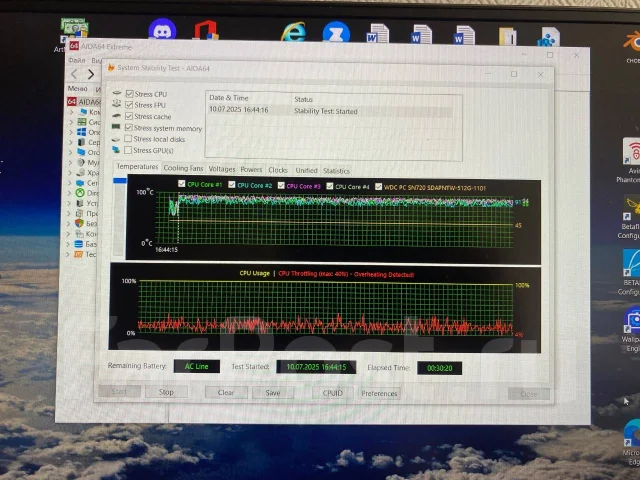Stop the stability test

click(166, 392)
